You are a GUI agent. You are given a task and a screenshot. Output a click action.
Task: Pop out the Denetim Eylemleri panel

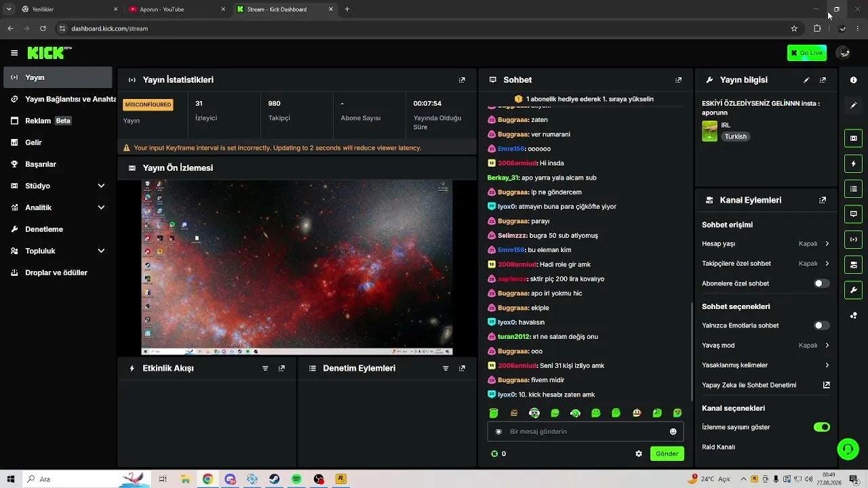462,369
